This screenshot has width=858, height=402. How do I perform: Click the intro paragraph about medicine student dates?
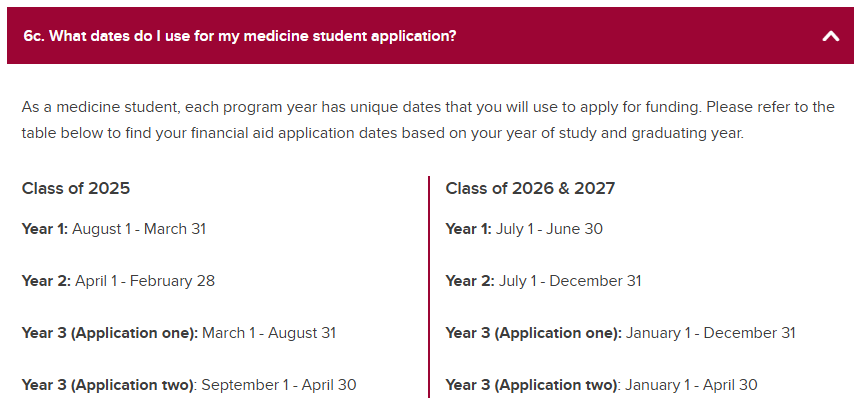tap(428, 120)
